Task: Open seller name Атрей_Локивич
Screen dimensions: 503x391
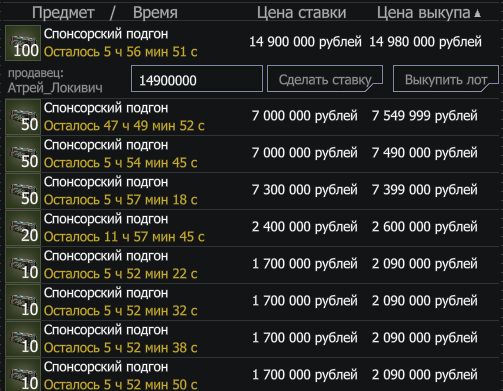Action: [55, 88]
